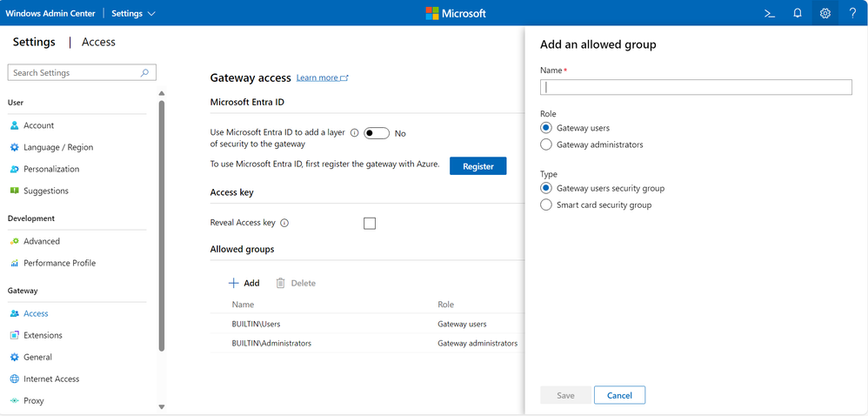Click the Language / Region gear icon

(15, 147)
